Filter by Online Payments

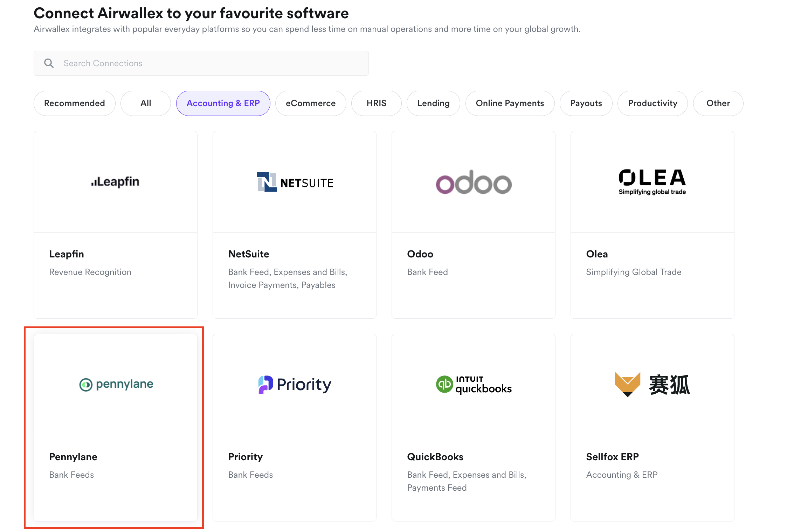pos(510,103)
